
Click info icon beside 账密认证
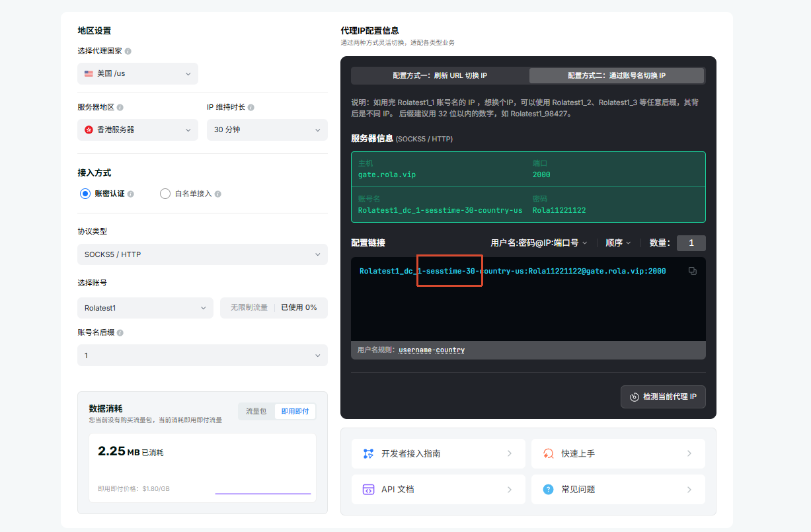(131, 194)
